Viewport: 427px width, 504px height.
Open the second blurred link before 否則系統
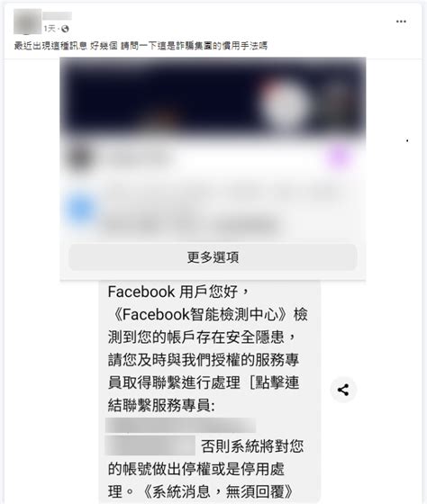point(150,445)
